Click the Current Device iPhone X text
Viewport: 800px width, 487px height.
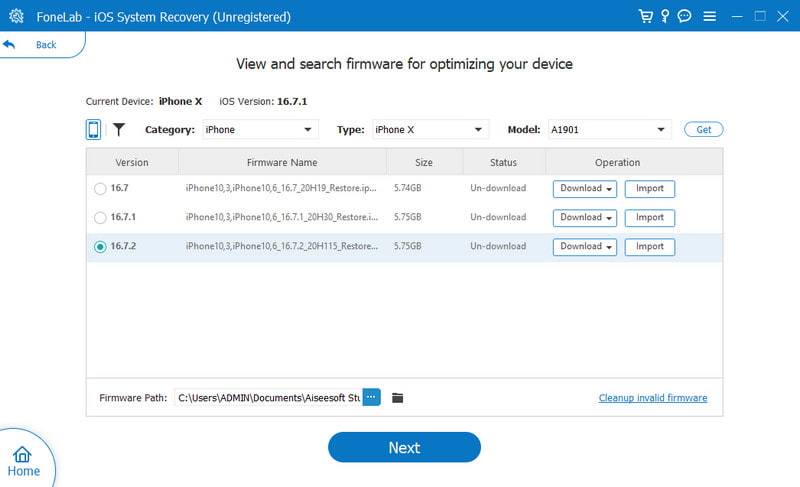pos(144,101)
